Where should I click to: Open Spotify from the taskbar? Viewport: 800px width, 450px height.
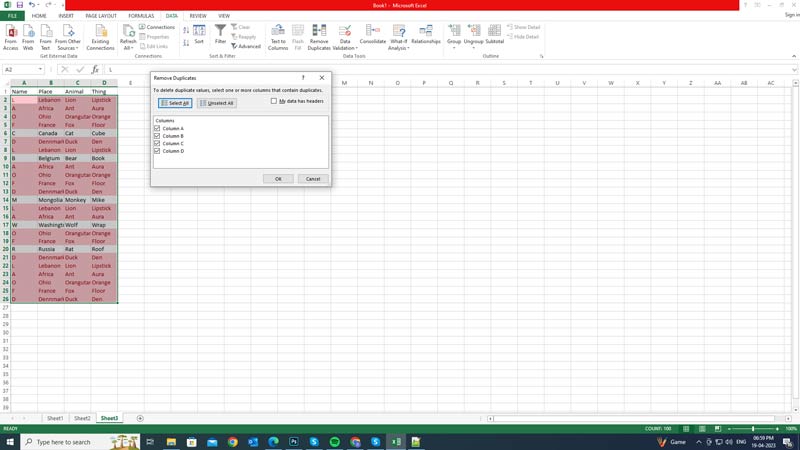pyautogui.click(x=335, y=442)
